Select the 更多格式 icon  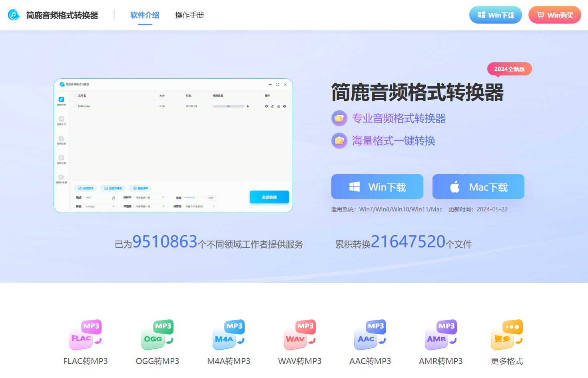(x=506, y=335)
